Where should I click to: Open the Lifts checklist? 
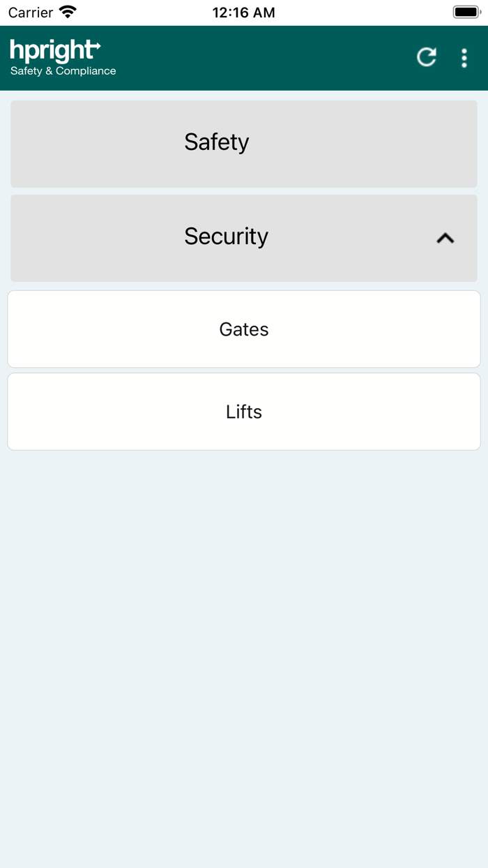pyautogui.click(x=244, y=411)
